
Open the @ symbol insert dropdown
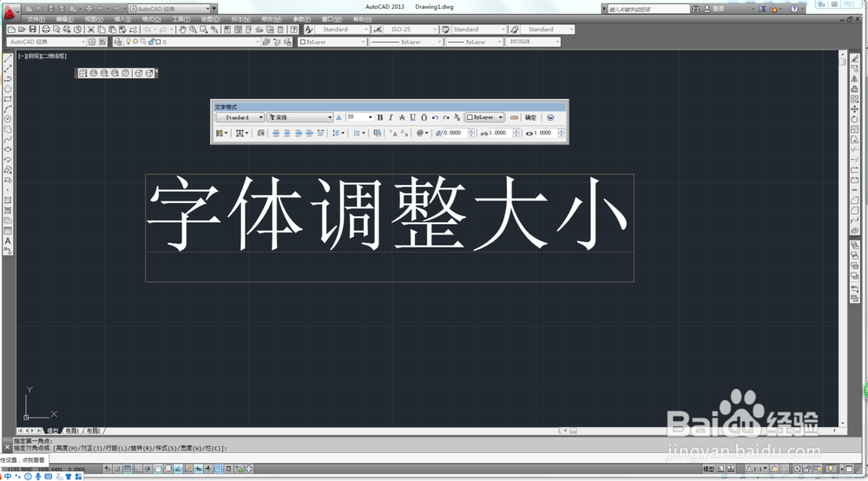coord(423,133)
